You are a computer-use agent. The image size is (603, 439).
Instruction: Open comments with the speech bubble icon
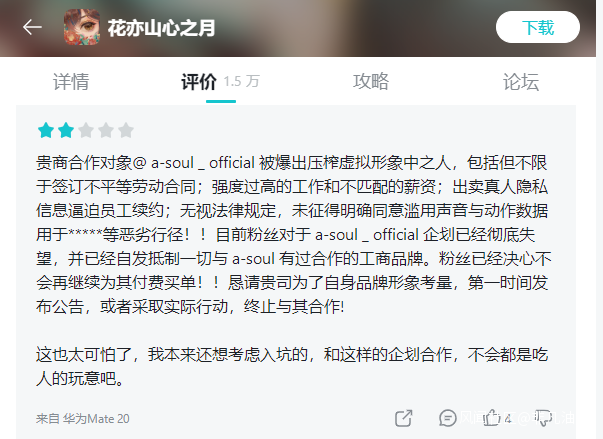click(448, 418)
